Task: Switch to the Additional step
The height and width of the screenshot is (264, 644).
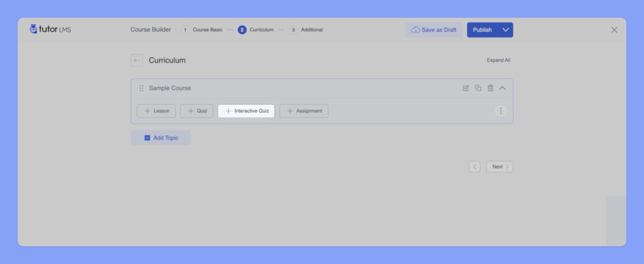Action: pos(306,30)
